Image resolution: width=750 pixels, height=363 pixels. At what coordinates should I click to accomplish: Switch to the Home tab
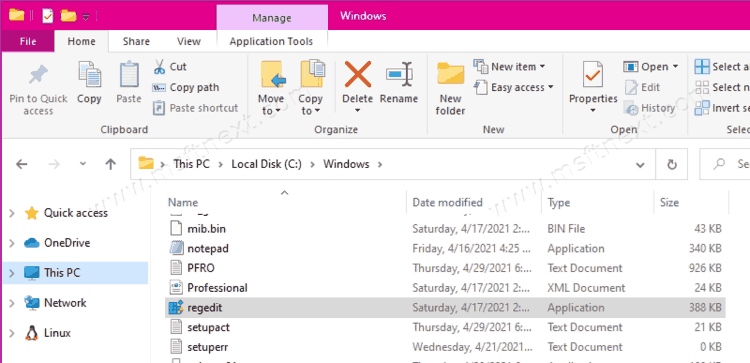click(81, 42)
